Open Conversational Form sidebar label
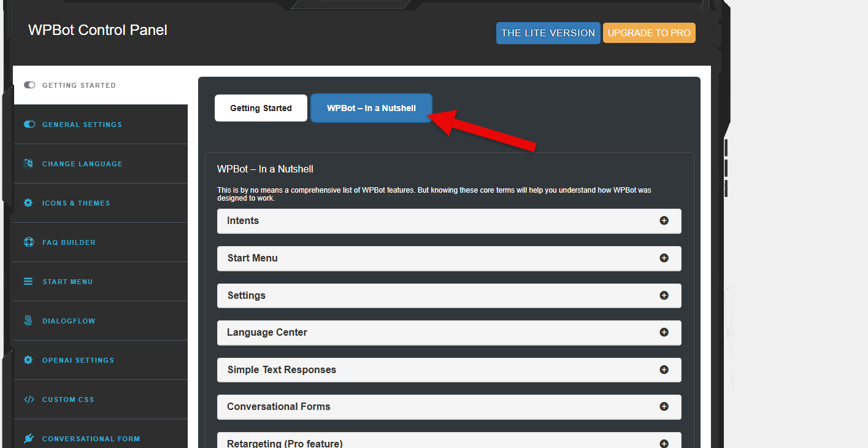This screenshot has height=448, width=868. coord(91,439)
